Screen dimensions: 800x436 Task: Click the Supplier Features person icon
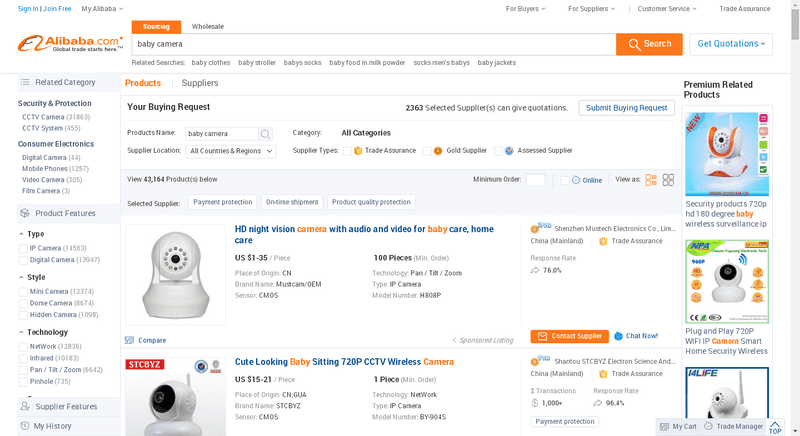coord(25,406)
